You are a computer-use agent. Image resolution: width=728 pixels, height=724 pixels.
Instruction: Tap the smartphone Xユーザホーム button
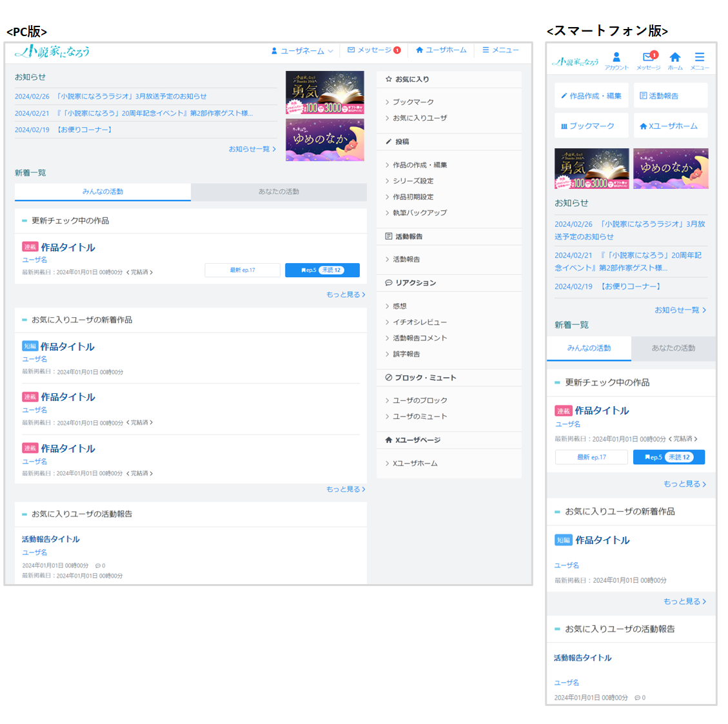click(671, 126)
